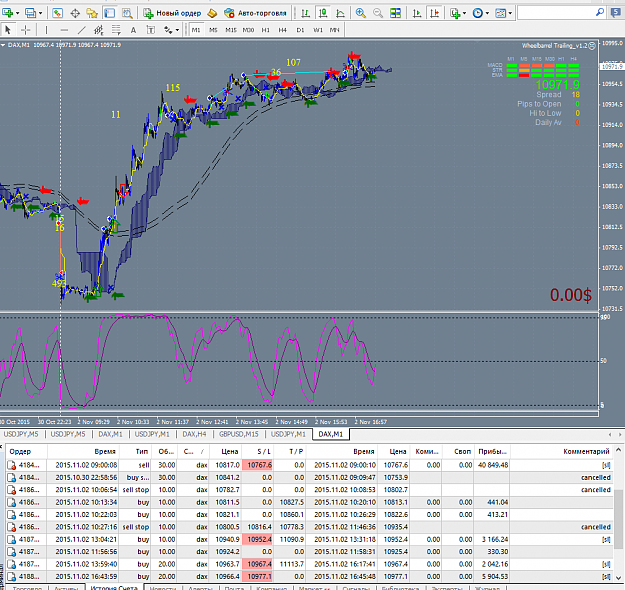
Task: Open a new chart window icon
Action: pyautogui.click(x=8, y=13)
